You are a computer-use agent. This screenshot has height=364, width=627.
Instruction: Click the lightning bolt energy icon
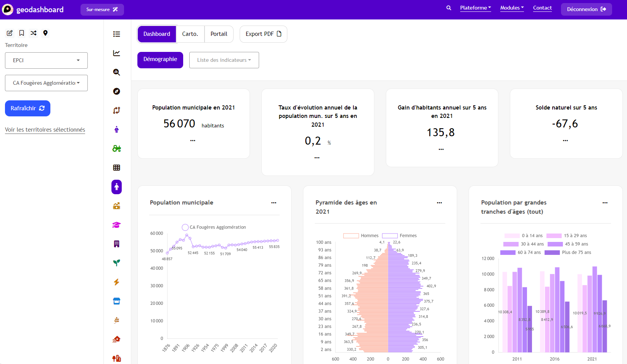click(x=117, y=282)
